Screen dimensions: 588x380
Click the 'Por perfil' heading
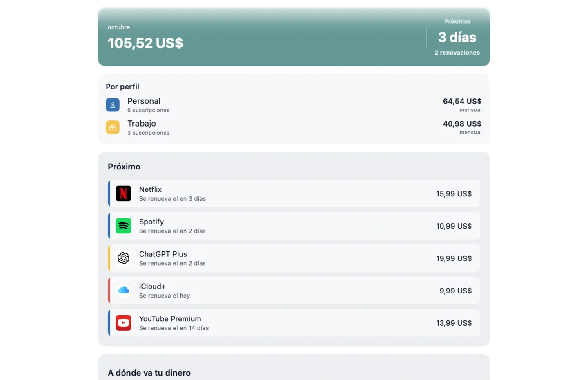(x=122, y=87)
